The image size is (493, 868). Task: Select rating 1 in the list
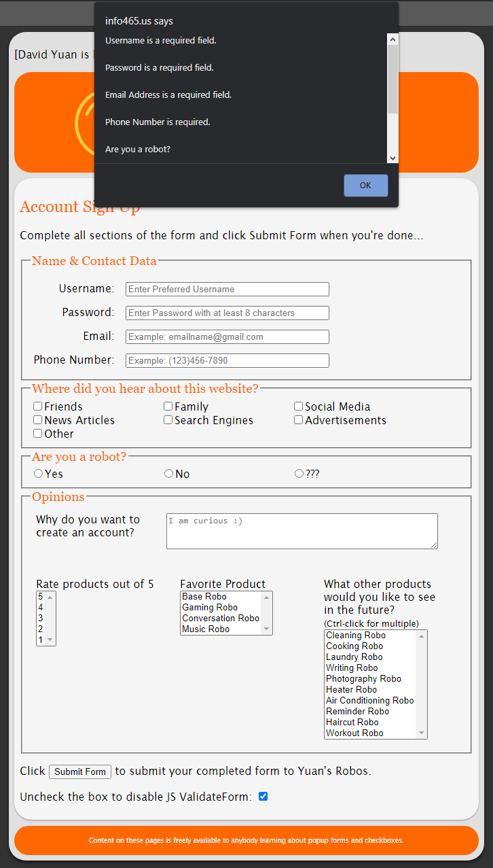[41, 640]
